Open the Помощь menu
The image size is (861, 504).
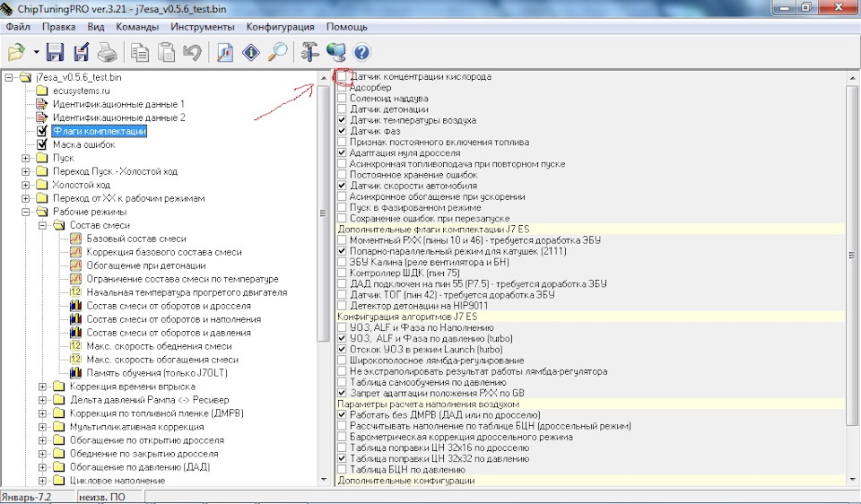coord(346,27)
